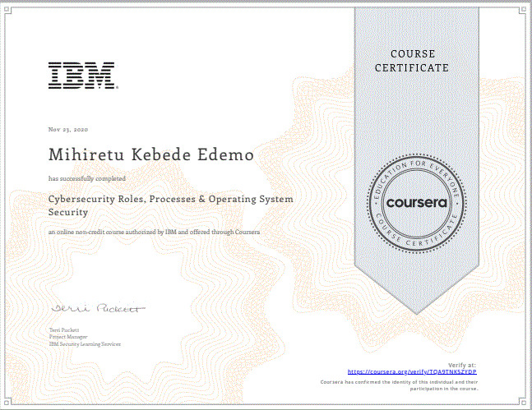Click 'IBM Security Learning Services' text

tap(85, 344)
